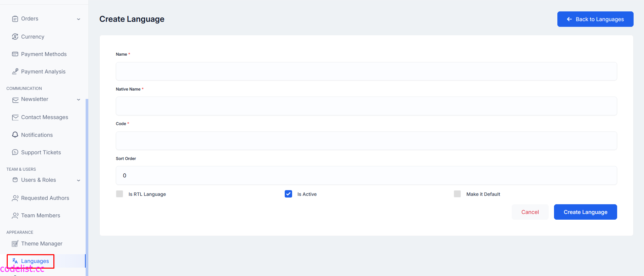The height and width of the screenshot is (276, 644).
Task: Click the sidebar vertical scrollbar
Action: [87, 187]
